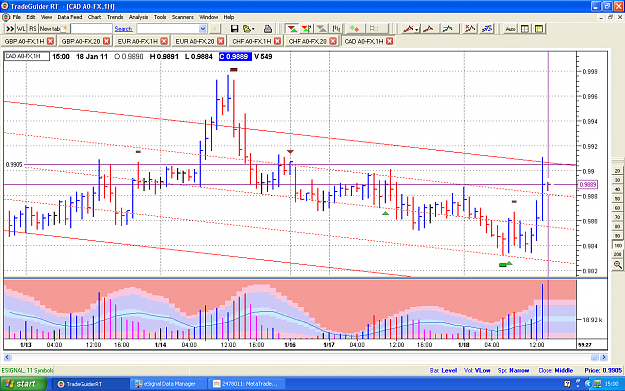
Task: Open the dropdown next to yellow import icon
Action: coord(253,29)
